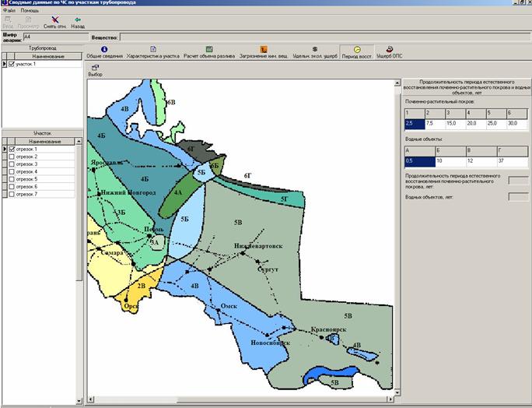532x408 pixels.
Task: Open the Помощь menu
Action: point(30,10)
